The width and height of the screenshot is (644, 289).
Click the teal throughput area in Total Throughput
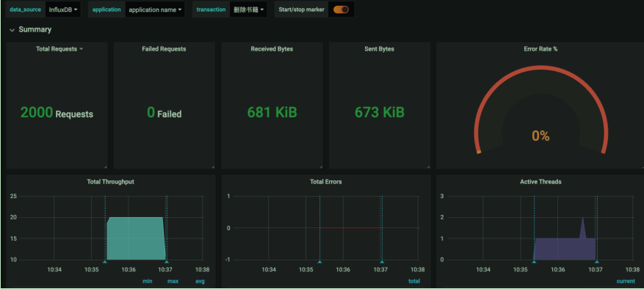136,238
